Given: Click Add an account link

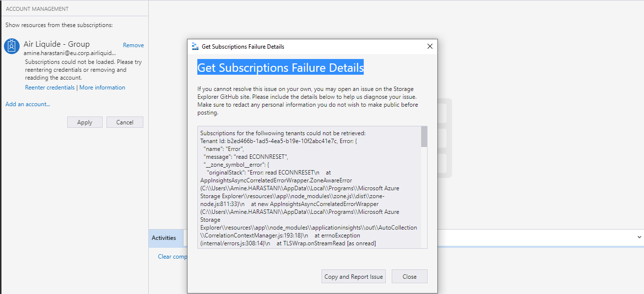Looking at the screenshot, I should click(x=27, y=104).
